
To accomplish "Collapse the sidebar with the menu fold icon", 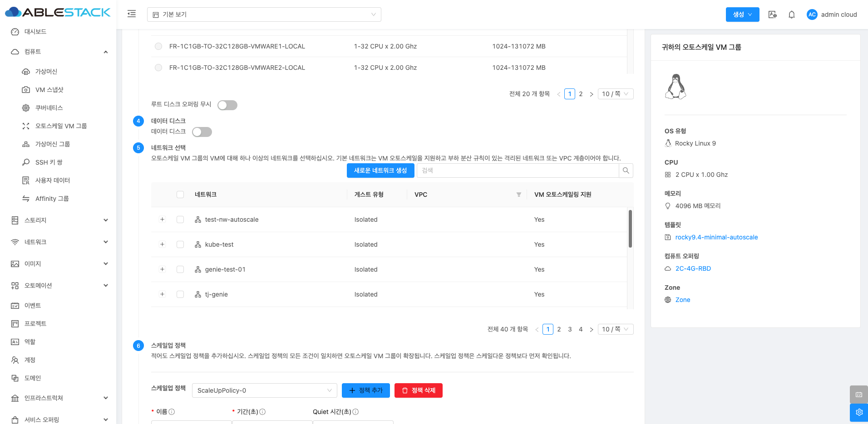I will (132, 14).
